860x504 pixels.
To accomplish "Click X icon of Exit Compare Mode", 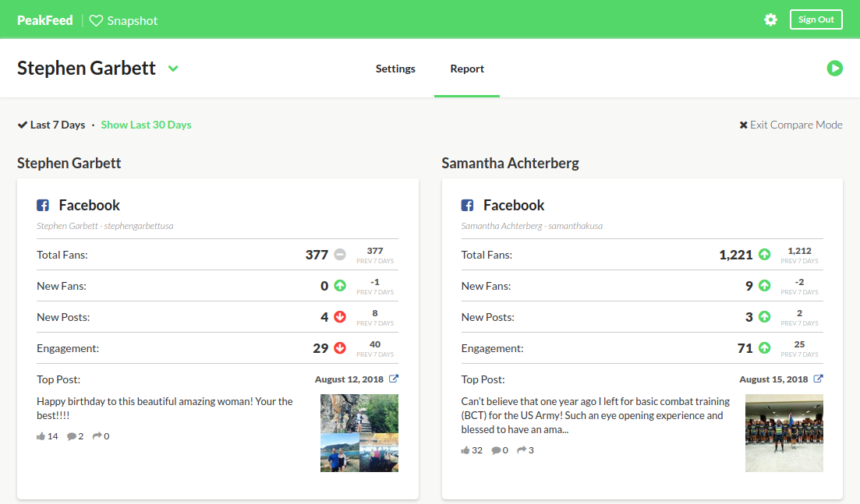I will pyautogui.click(x=743, y=125).
